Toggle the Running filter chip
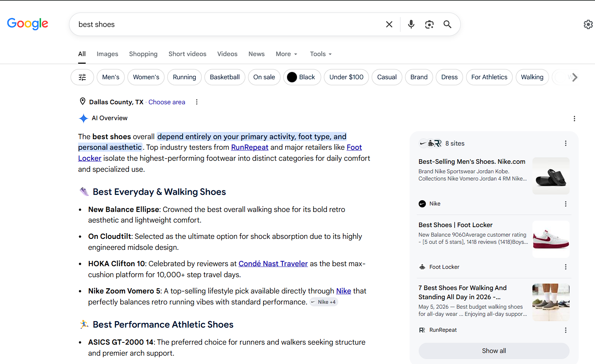Screen dimensions: 595x364 point(184,77)
